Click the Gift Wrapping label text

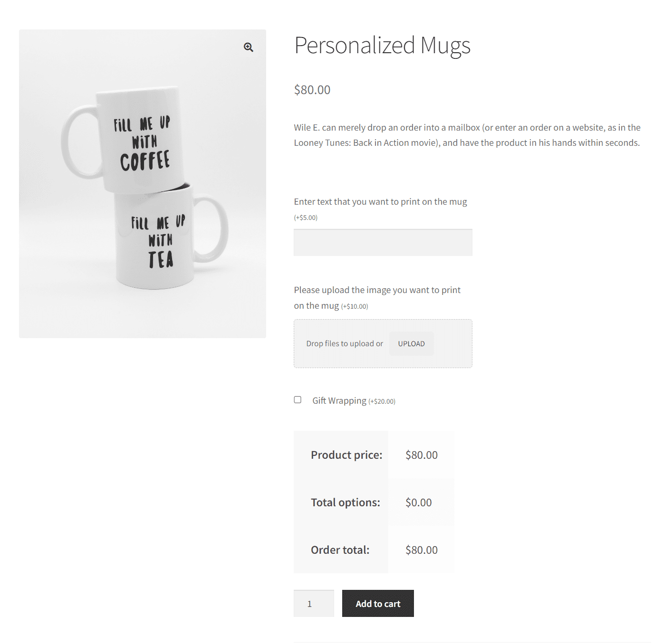pos(339,401)
